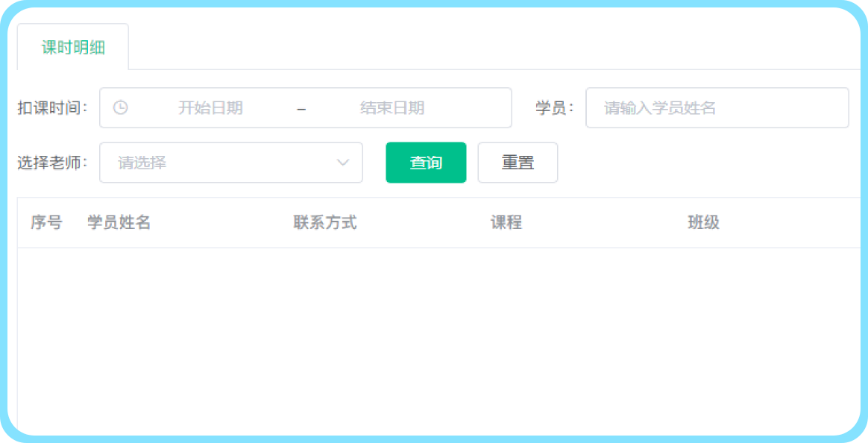Select the 班级 column header

click(x=703, y=222)
